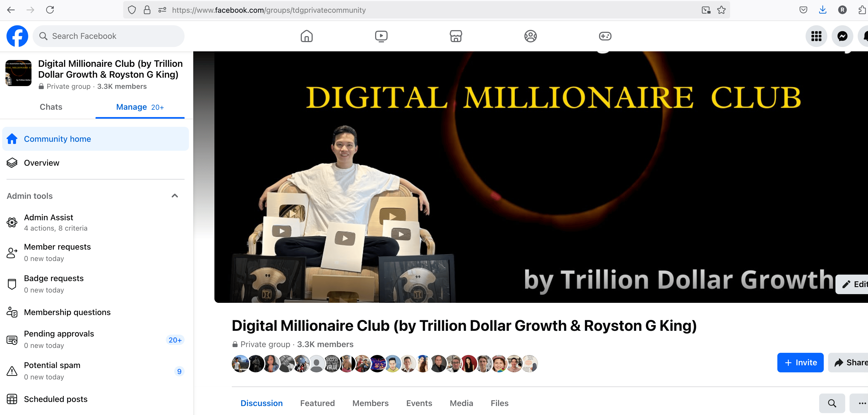868x415 pixels.
Task: Open the Facebook Home icon
Action: [x=306, y=36]
